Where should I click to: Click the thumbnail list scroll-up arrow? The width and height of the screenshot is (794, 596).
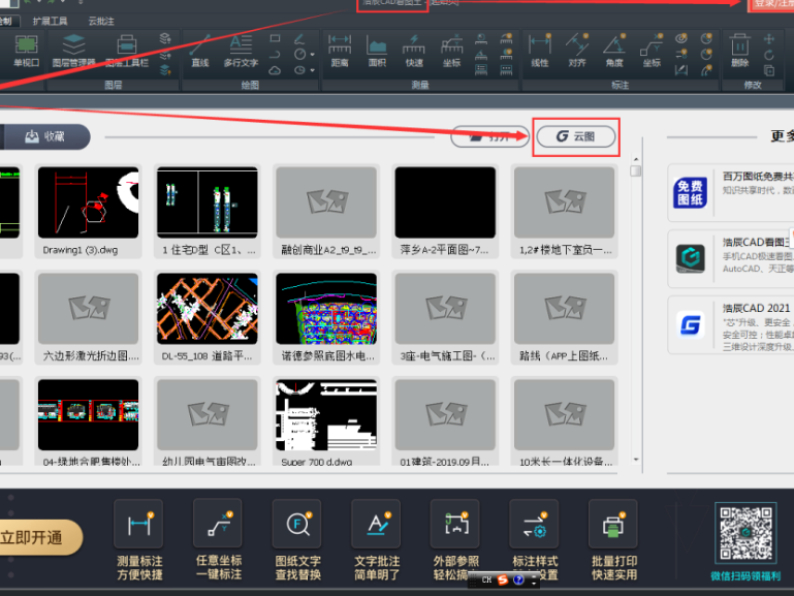pyautogui.click(x=636, y=160)
